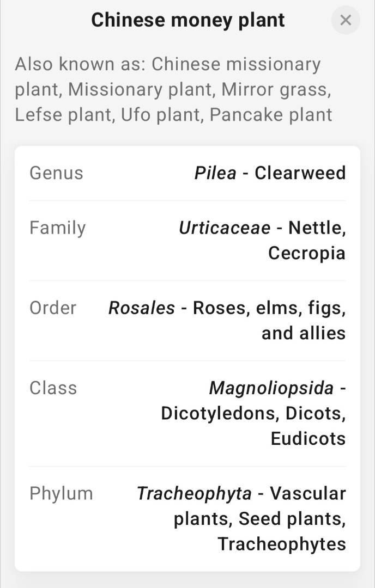Click the Family row label

[x=57, y=228]
